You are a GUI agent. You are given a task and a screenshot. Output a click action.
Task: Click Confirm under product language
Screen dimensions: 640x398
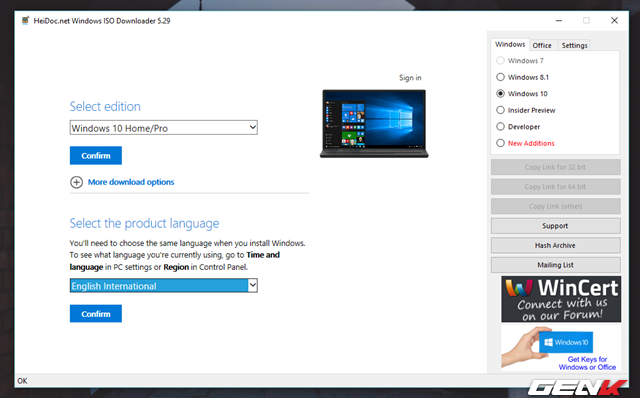tap(96, 314)
